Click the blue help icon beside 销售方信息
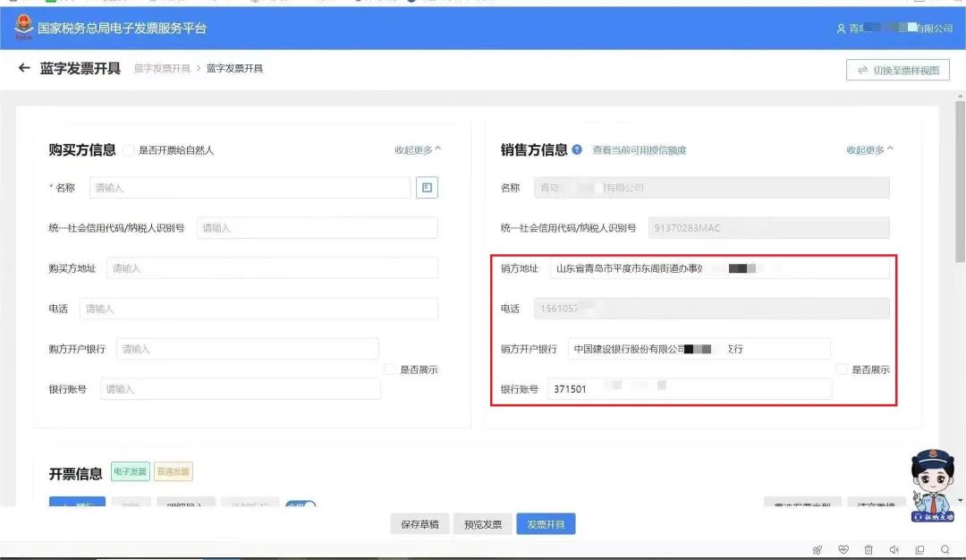 [x=577, y=149]
